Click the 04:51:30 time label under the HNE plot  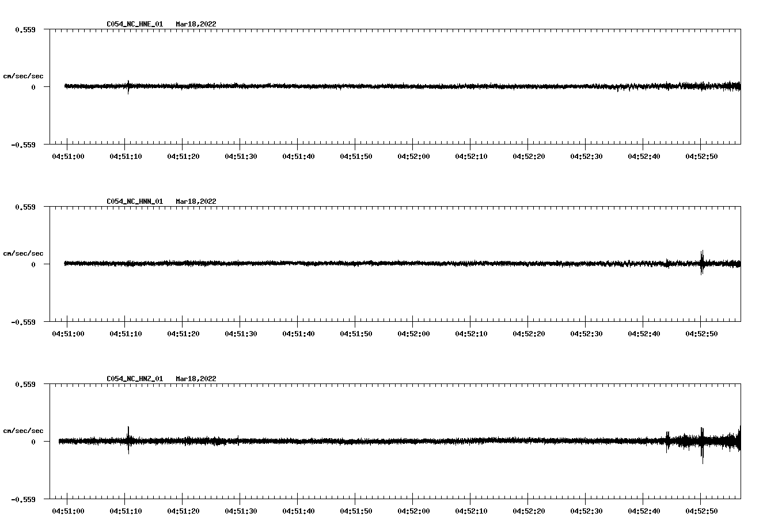point(241,157)
